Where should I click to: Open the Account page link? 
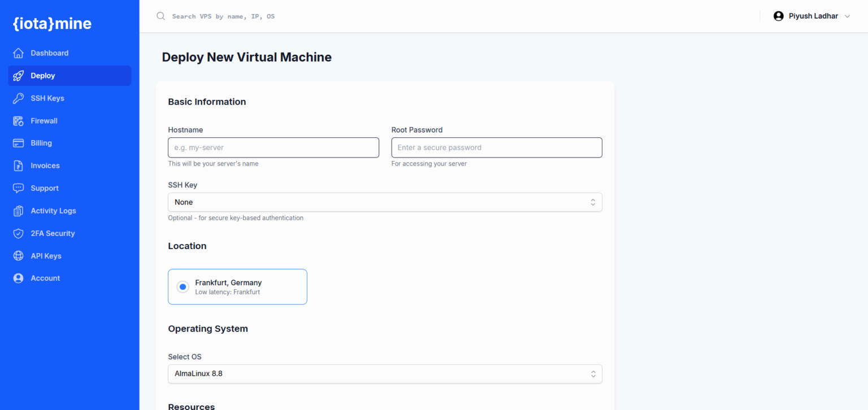45,278
